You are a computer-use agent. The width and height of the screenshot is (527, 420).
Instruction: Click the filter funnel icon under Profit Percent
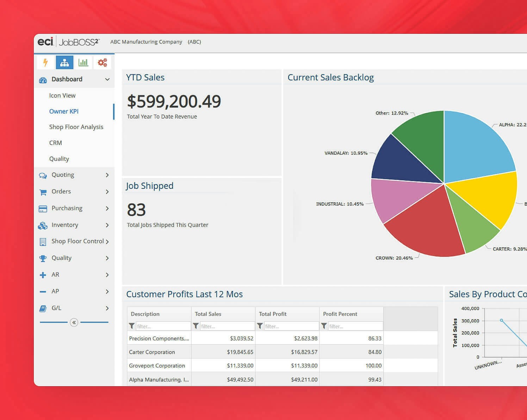pyautogui.click(x=324, y=326)
